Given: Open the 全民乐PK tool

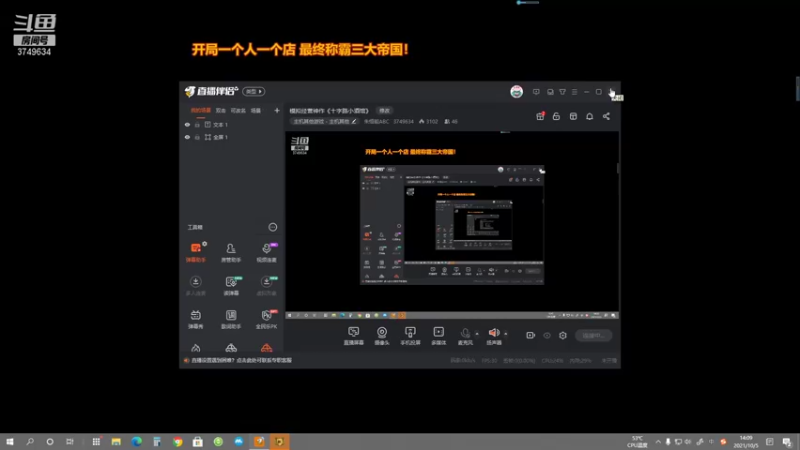Looking at the screenshot, I should click(x=266, y=319).
